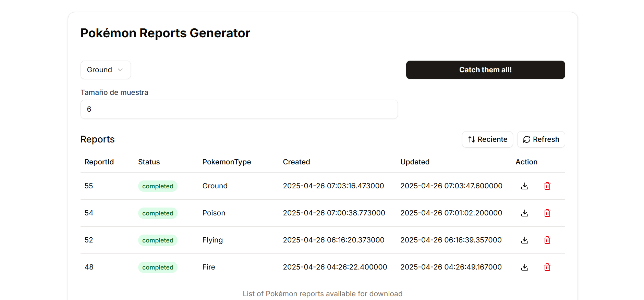Viewport: 644px width, 300px height.
Task: Delete the Poison report 54
Action: tap(547, 213)
